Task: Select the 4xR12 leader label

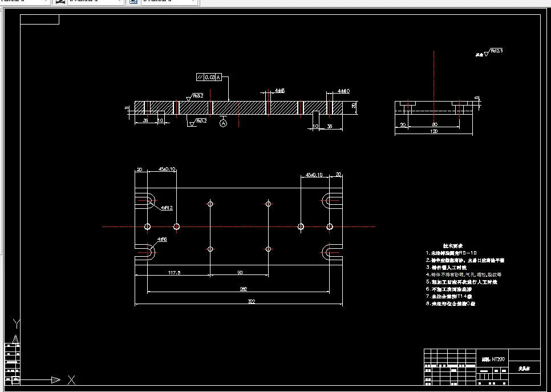Action: tap(167, 208)
